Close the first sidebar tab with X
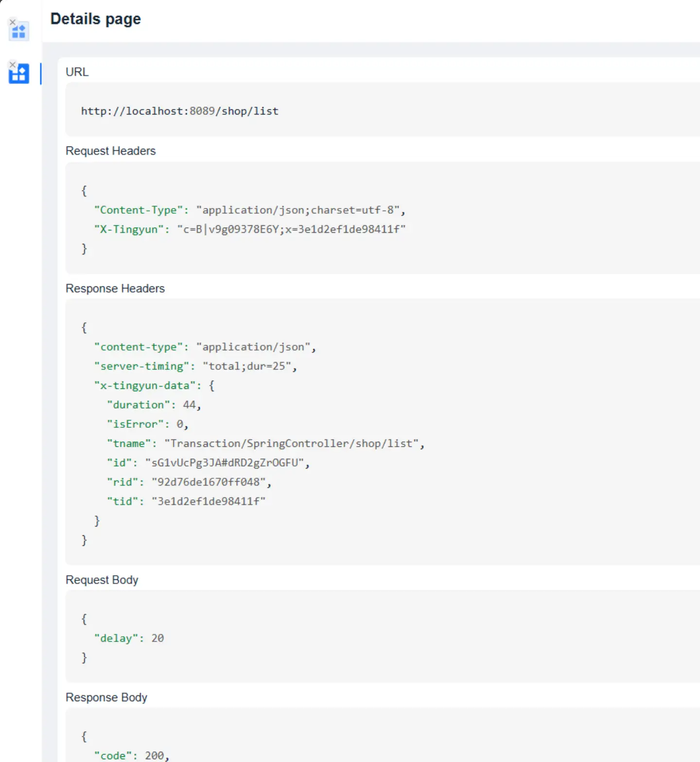This screenshot has width=700, height=762. [x=13, y=22]
